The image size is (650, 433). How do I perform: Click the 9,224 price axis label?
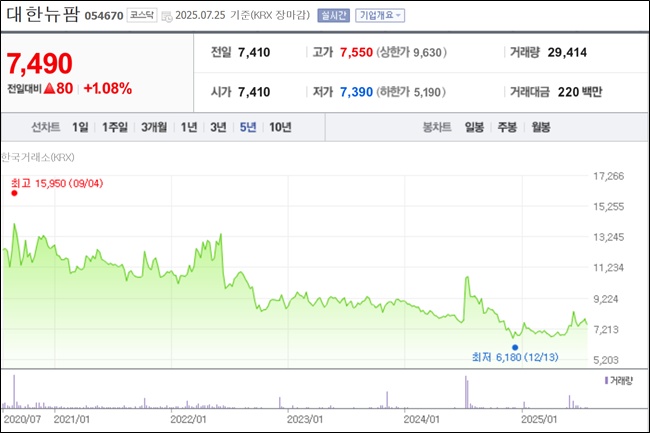(605, 299)
